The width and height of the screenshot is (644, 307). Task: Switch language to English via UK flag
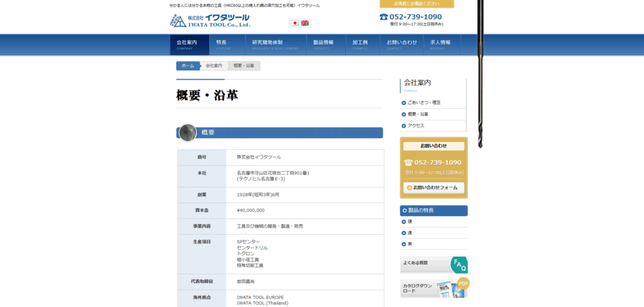[305, 23]
